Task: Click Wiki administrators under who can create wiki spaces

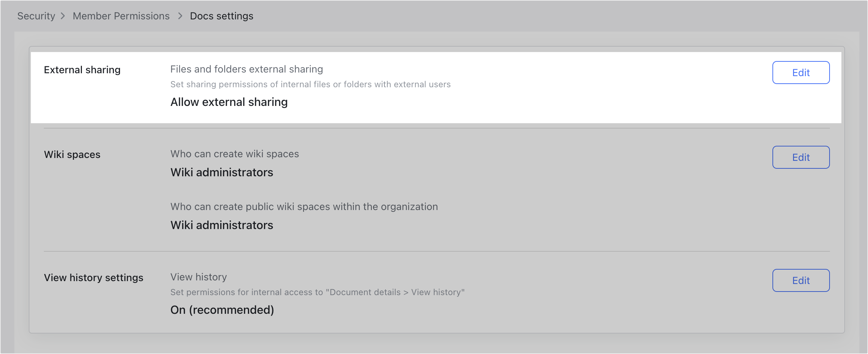Action: click(x=222, y=173)
